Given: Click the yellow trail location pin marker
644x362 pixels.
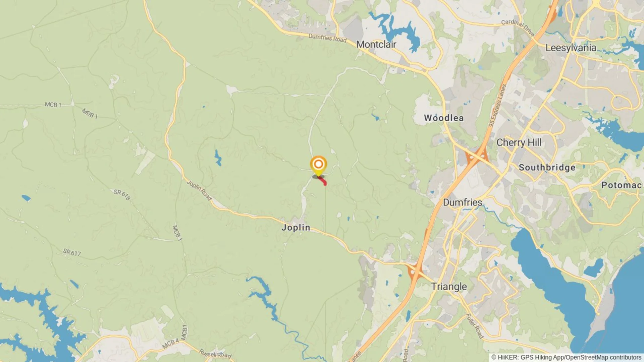Looking at the screenshot, I should coord(318,166).
